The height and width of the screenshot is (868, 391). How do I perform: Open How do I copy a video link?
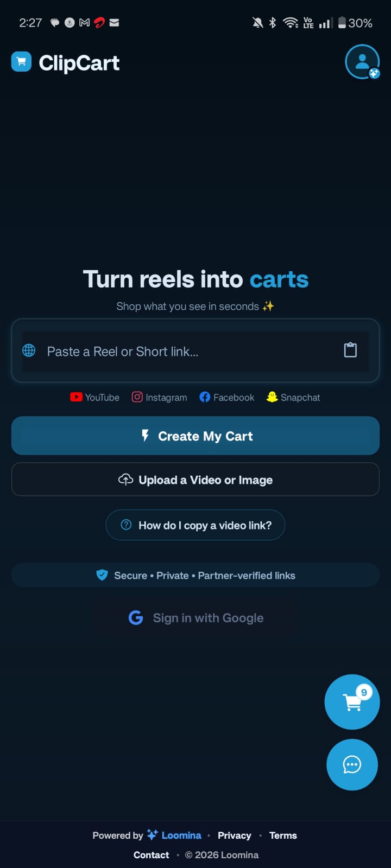click(x=195, y=525)
